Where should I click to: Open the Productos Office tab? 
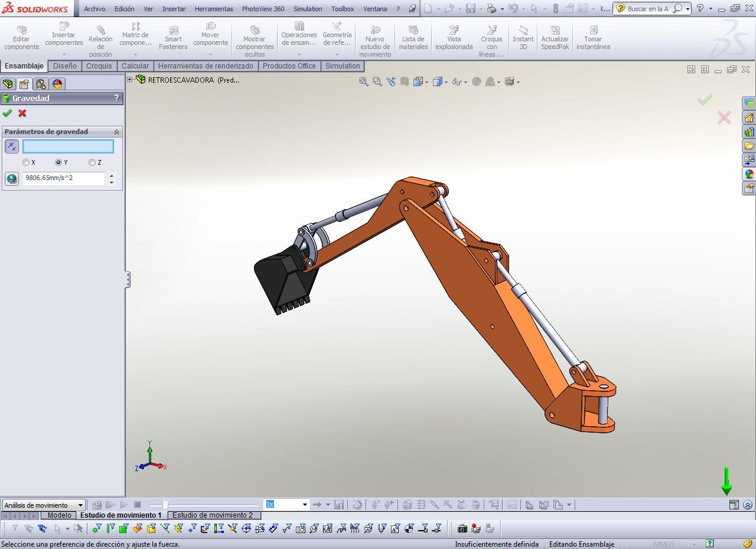[x=289, y=66]
